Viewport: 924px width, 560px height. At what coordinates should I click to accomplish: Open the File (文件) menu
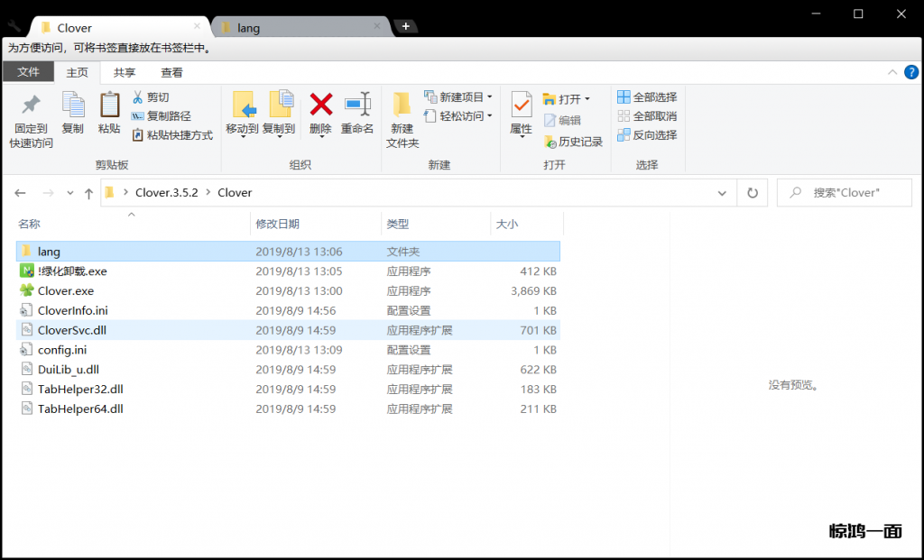point(28,73)
